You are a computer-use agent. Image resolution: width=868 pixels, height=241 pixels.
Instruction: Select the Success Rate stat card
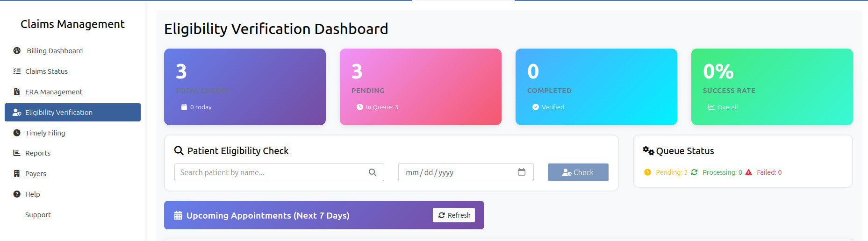[x=772, y=86]
